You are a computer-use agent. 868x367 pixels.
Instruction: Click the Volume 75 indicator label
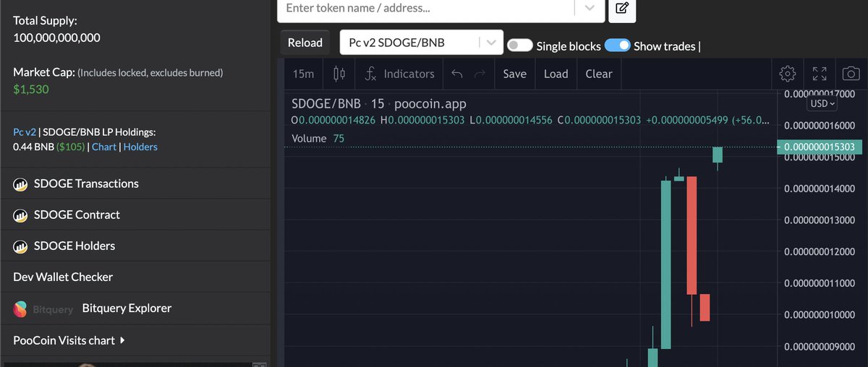click(x=318, y=138)
